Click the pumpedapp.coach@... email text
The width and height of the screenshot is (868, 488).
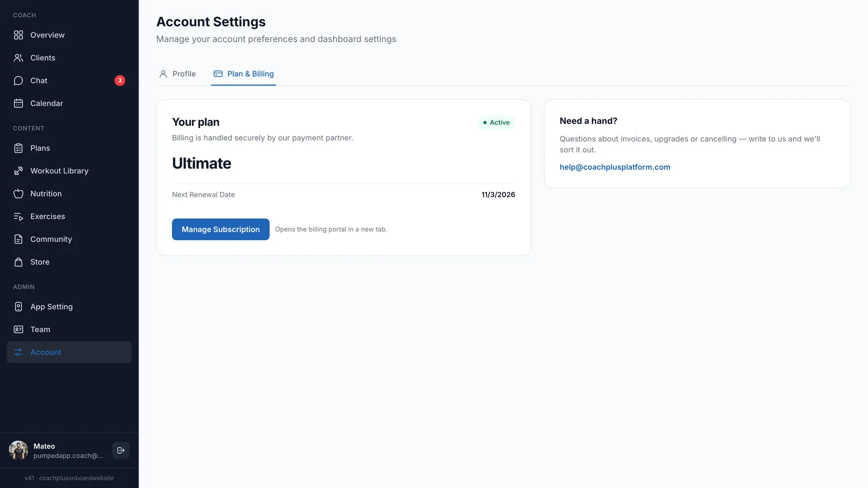[x=68, y=456]
